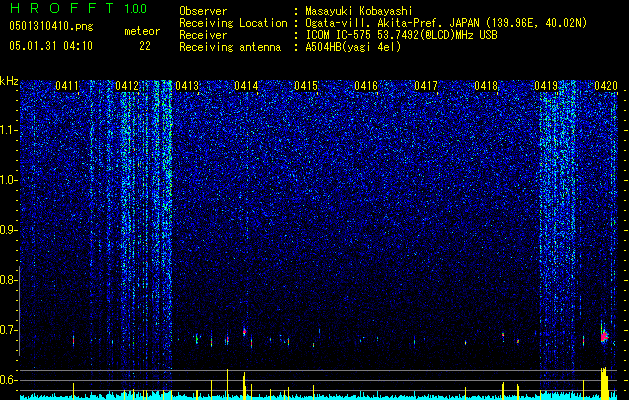
Task: Click the 0411 time marker
Action: 67,86
